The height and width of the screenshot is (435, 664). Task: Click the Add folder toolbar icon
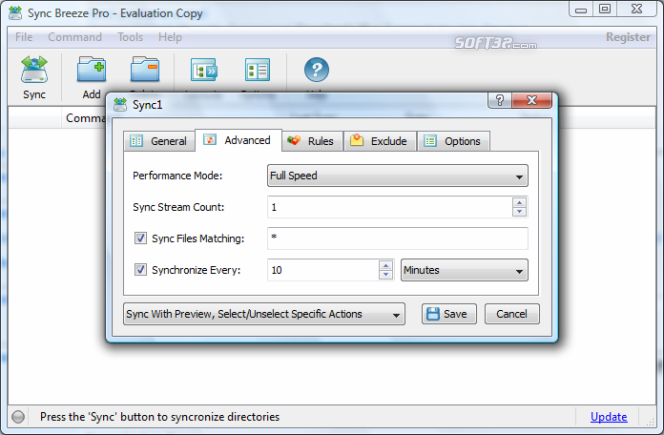[91, 69]
